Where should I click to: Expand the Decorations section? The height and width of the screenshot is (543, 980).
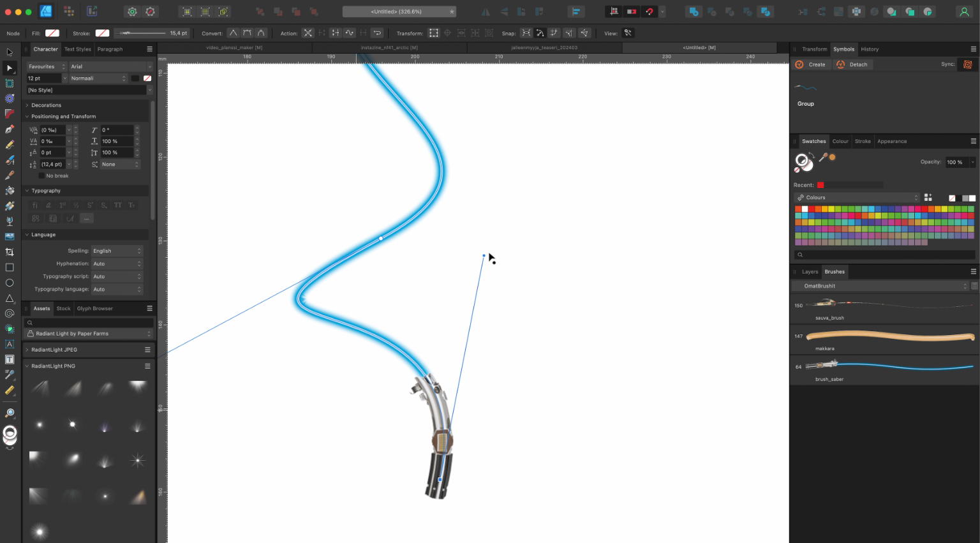[27, 105]
